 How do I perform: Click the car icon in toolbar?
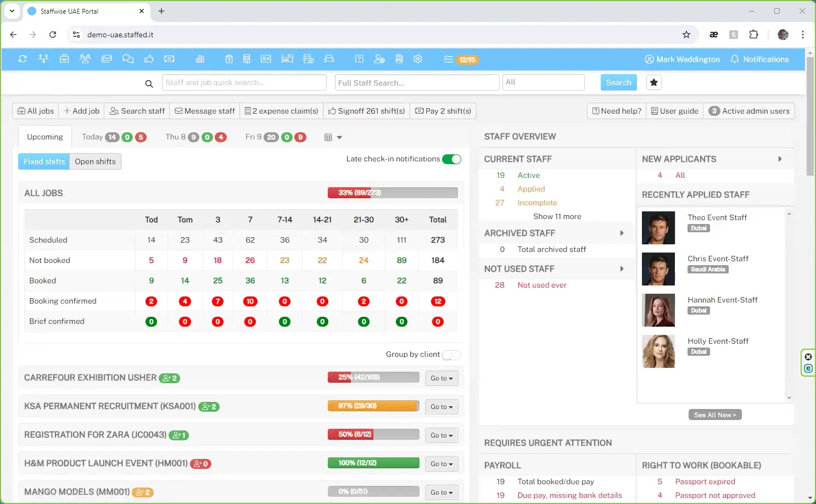[329, 59]
